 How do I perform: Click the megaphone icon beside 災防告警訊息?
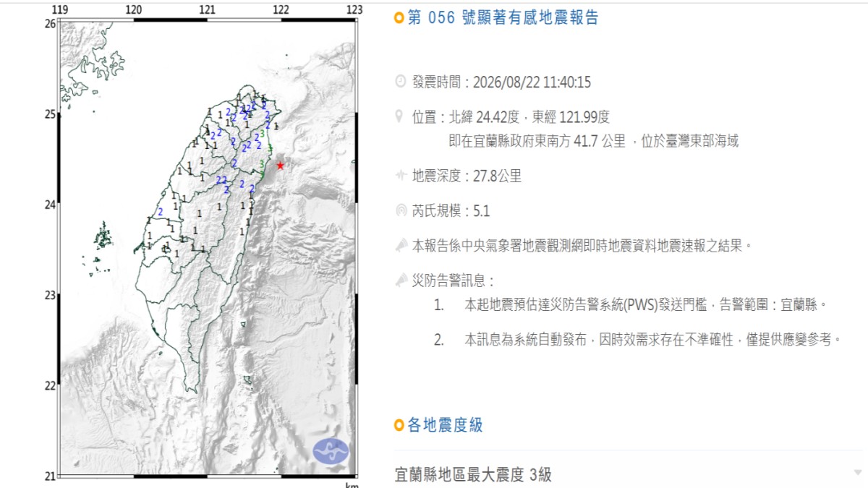point(400,281)
